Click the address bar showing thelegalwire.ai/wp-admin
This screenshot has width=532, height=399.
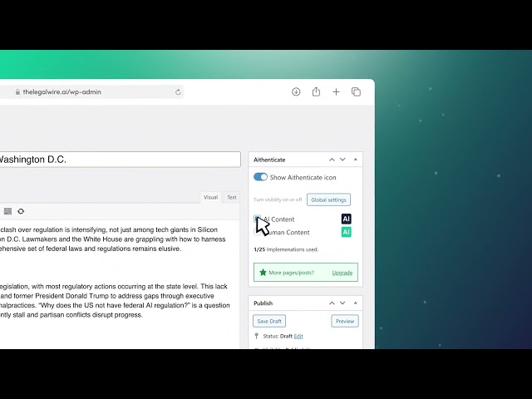tap(91, 92)
